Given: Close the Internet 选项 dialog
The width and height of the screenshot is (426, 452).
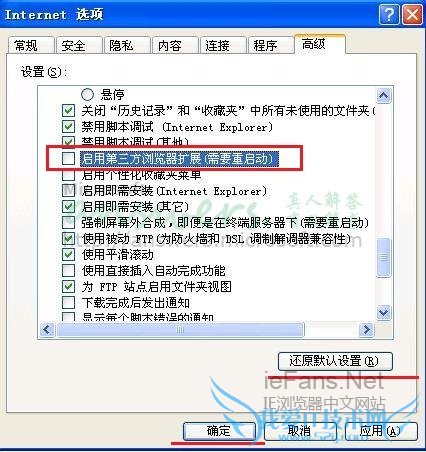Looking at the screenshot, I should (412, 15).
